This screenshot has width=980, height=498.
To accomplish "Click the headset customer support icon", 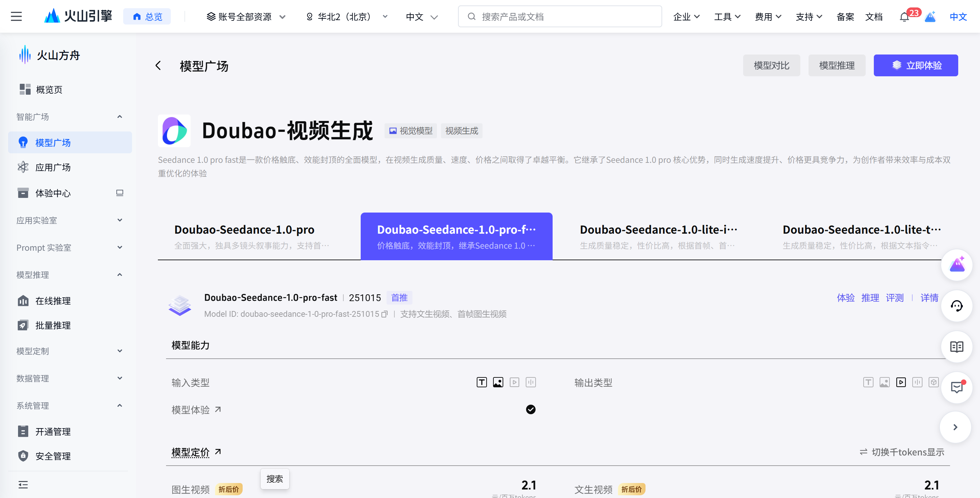I will tap(957, 306).
